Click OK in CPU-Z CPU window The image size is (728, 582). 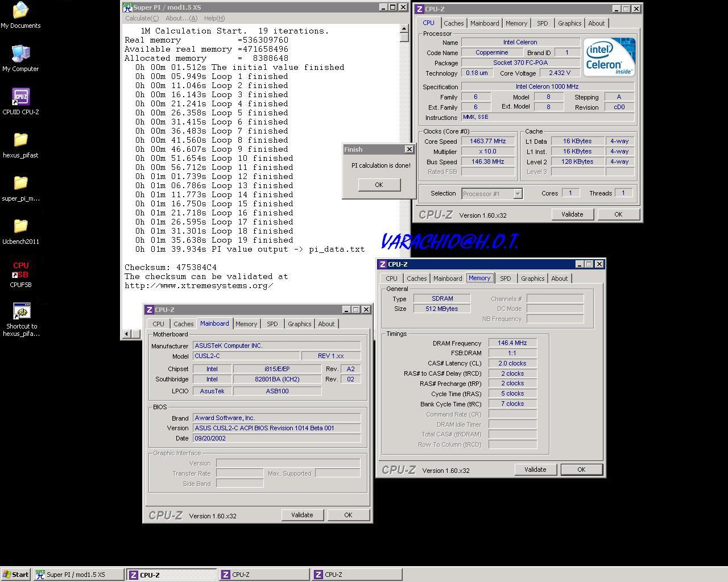point(618,214)
